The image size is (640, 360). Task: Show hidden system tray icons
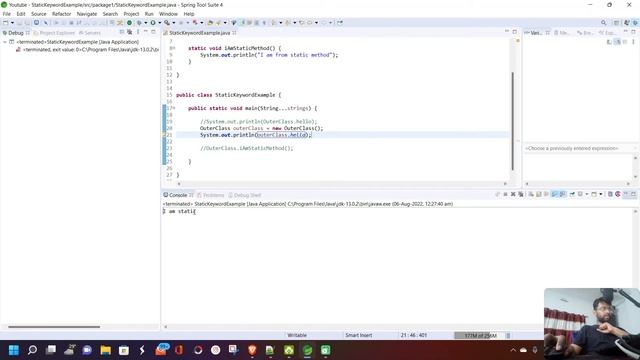pos(513,350)
